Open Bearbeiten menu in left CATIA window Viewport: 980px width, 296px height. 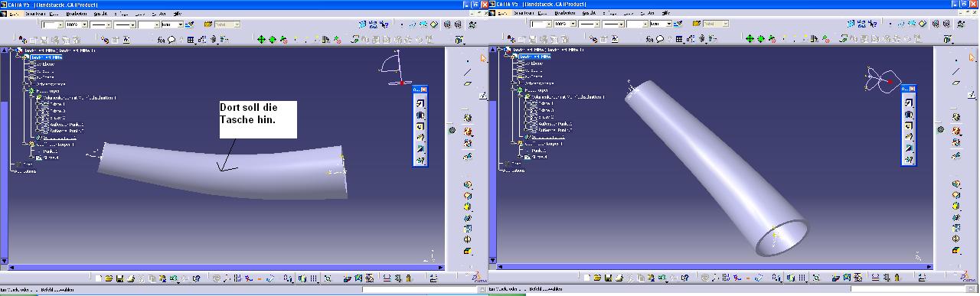tap(76, 14)
